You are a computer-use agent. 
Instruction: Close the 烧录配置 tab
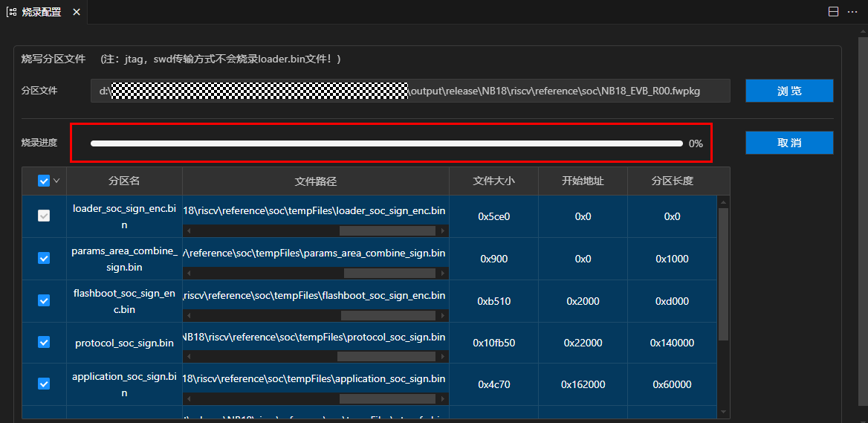pyautogui.click(x=77, y=12)
